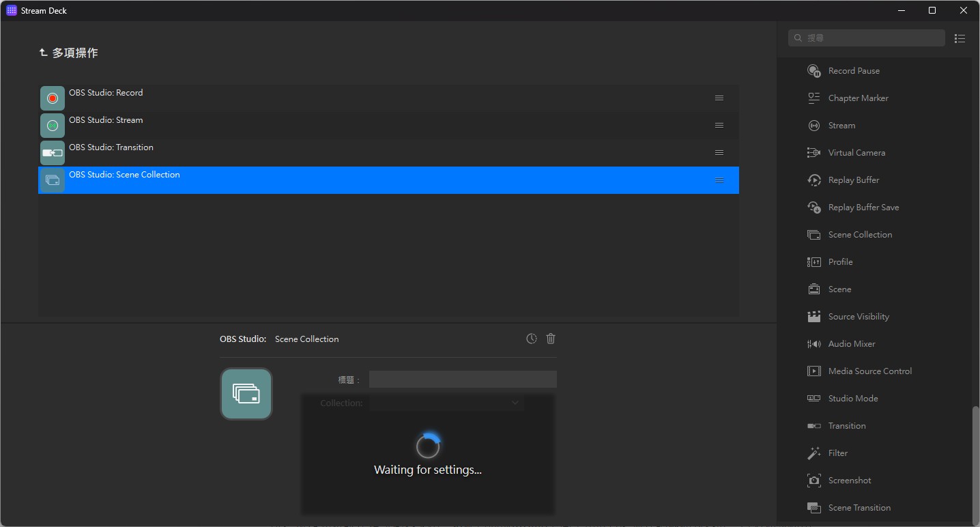Focus the 標題 title input field
Screen dimensions: 980x527
[463, 380]
